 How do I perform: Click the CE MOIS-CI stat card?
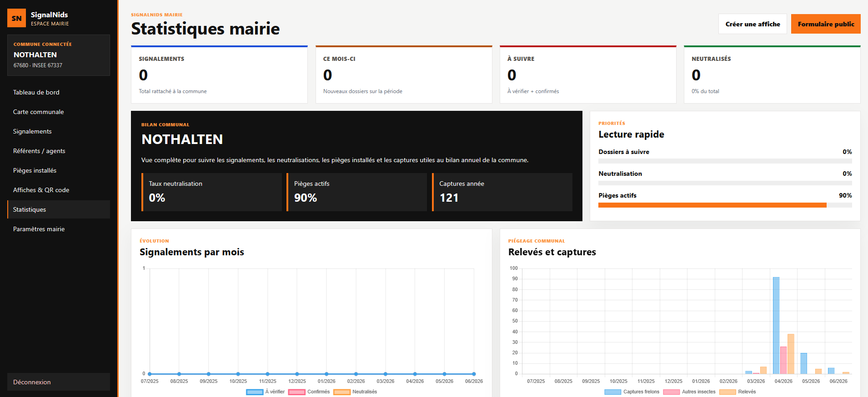404,74
